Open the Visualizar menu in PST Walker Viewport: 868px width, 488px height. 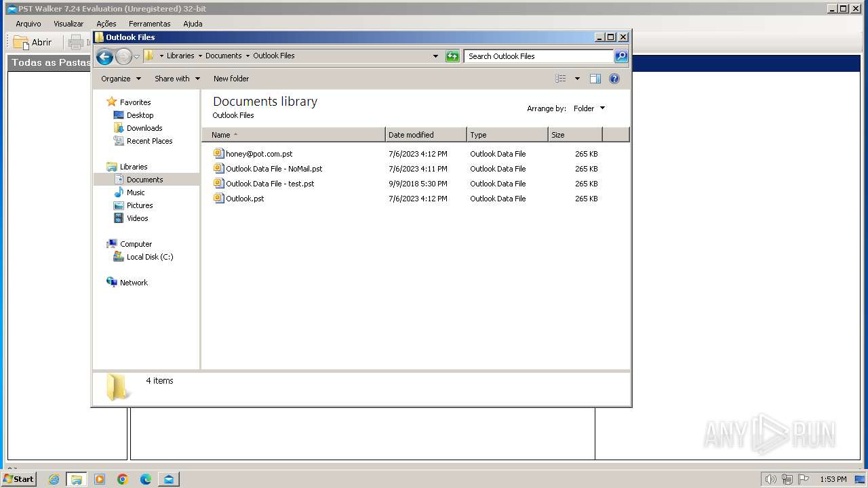coord(68,24)
